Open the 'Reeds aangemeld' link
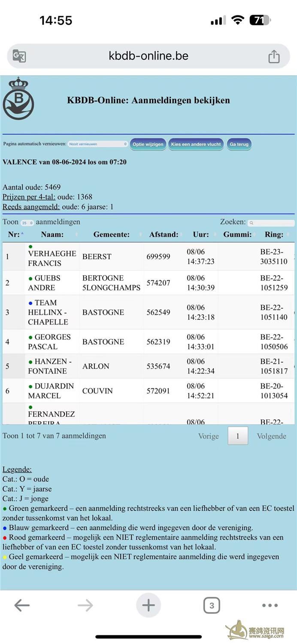297x644 pixels. coord(31,207)
